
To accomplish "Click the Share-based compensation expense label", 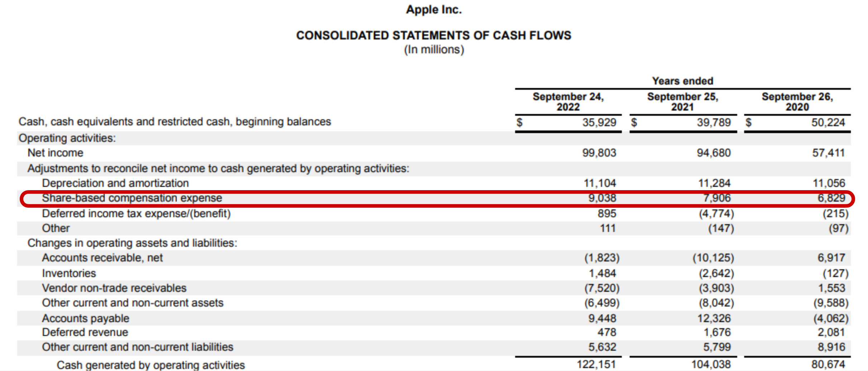I will 132,198.
